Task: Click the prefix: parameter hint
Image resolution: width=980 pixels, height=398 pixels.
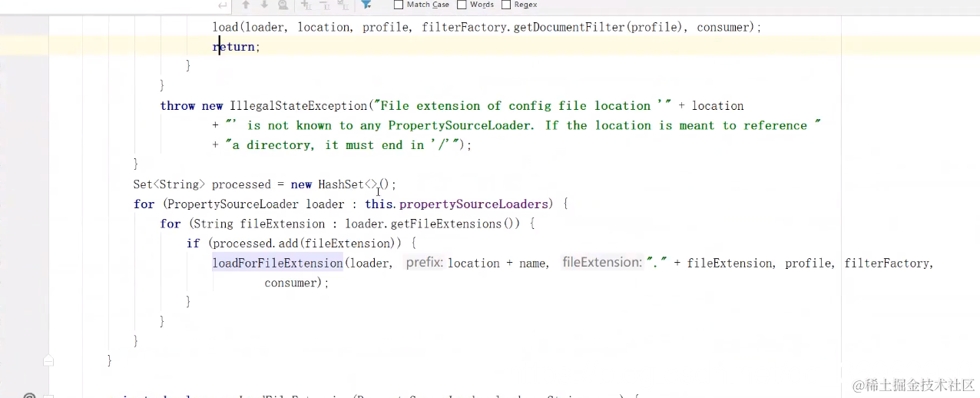Action: (424, 263)
